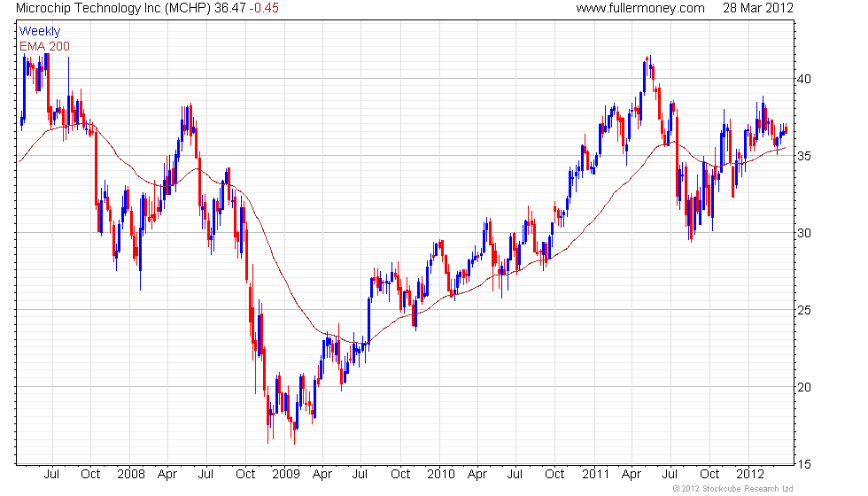The image size is (868, 496).
Task: Click the chart date '28 Mar 2012'
Action: click(x=758, y=8)
